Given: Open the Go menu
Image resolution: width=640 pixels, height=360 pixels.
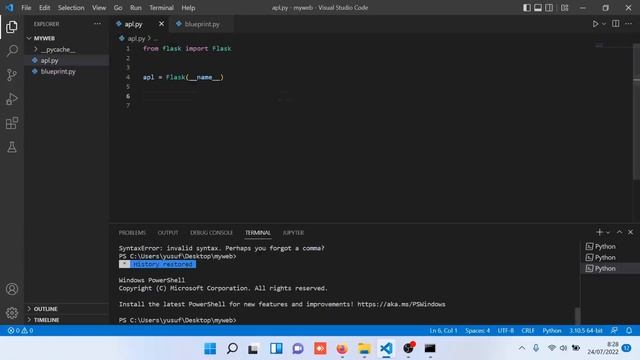Looking at the screenshot, I should [x=118, y=8].
